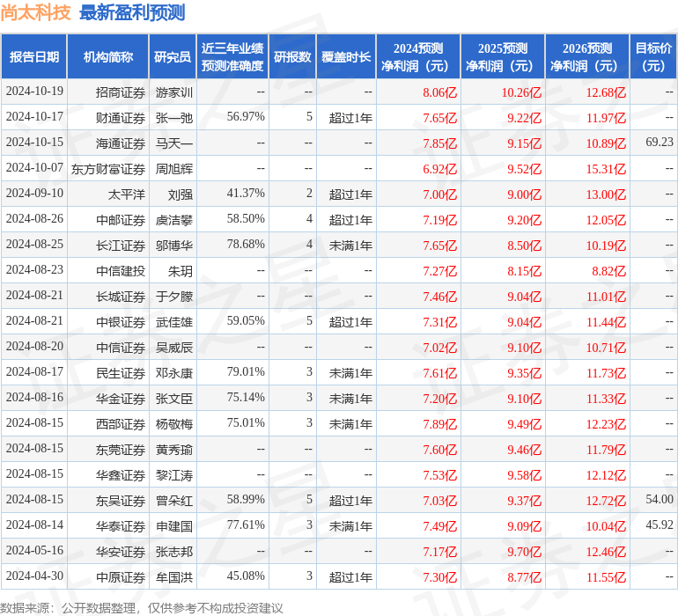Click the 75.01% accuracy value

click(x=246, y=422)
